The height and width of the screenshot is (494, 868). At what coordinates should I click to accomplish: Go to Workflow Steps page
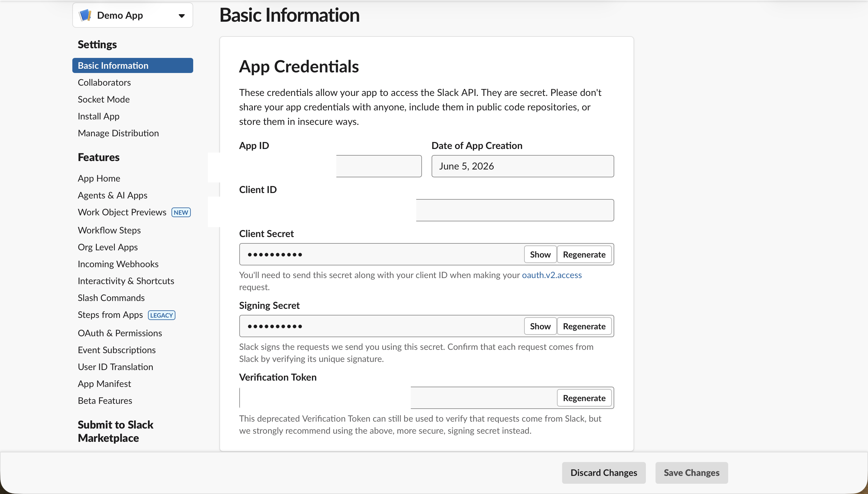point(109,230)
